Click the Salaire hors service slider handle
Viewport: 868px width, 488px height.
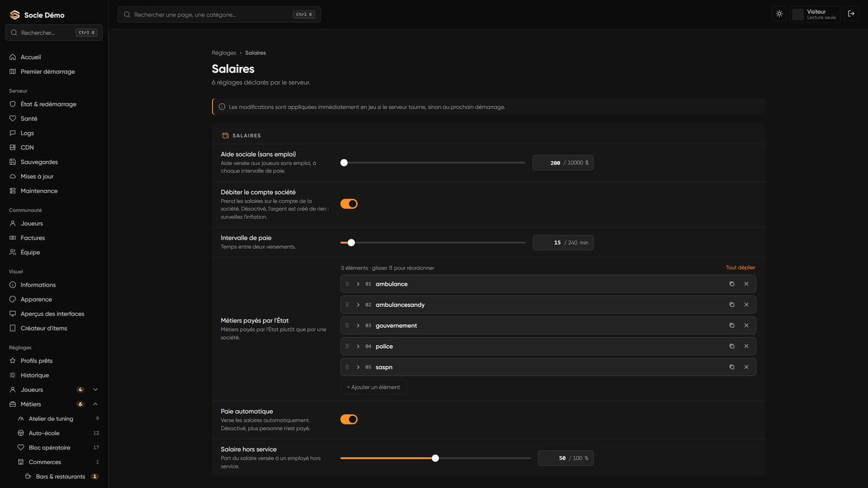pyautogui.click(x=435, y=458)
